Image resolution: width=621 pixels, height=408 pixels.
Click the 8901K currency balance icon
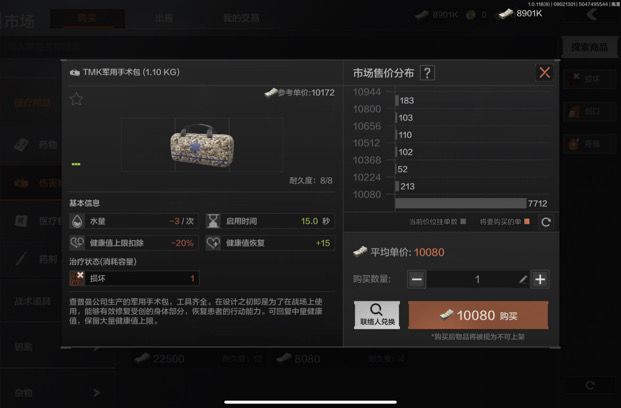coord(506,14)
